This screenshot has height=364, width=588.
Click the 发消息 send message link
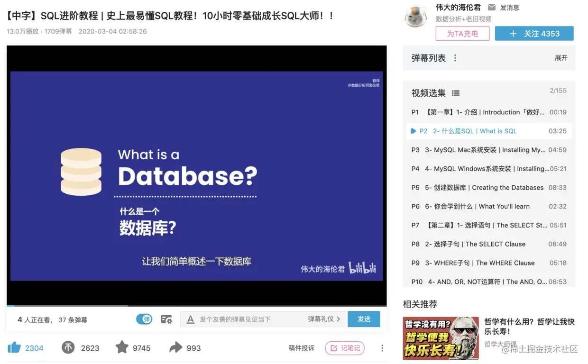pos(509,8)
